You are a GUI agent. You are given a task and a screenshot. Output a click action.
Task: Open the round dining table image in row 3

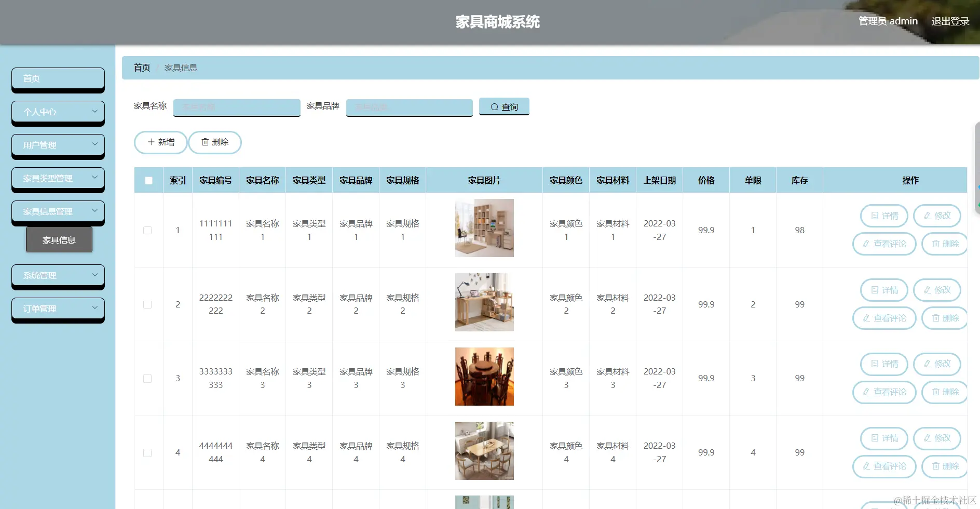[484, 377]
